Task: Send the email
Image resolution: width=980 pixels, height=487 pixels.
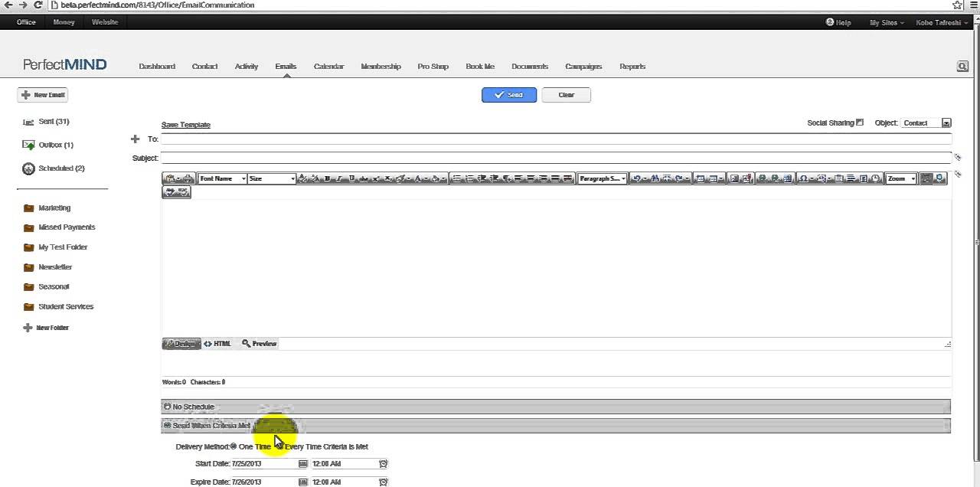Action: pyautogui.click(x=509, y=95)
